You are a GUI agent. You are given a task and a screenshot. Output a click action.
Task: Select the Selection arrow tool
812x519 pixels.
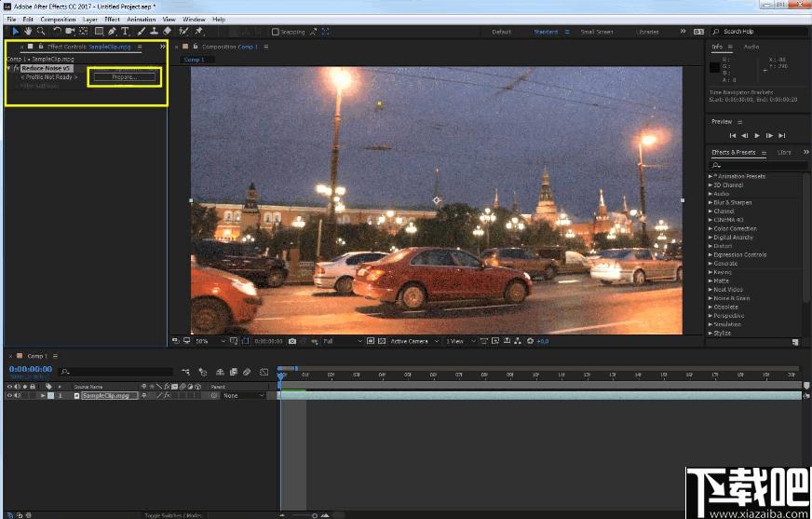click(16, 32)
